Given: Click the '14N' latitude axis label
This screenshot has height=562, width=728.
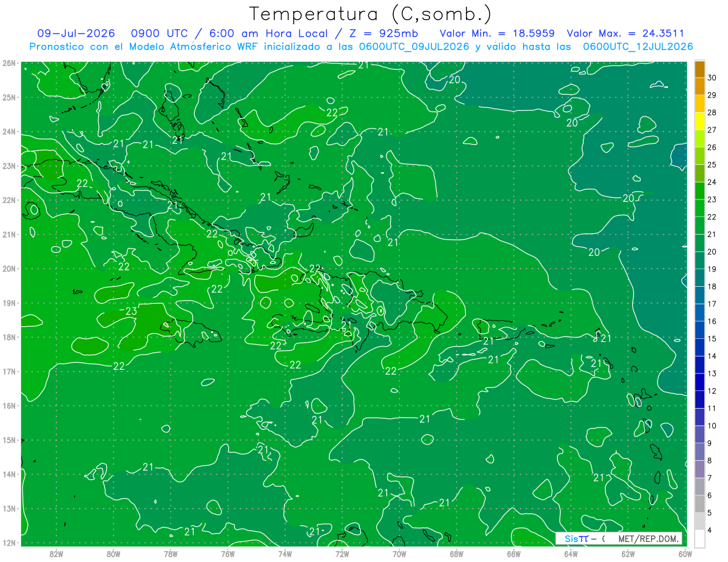Looking at the screenshot, I should pyautogui.click(x=8, y=474).
